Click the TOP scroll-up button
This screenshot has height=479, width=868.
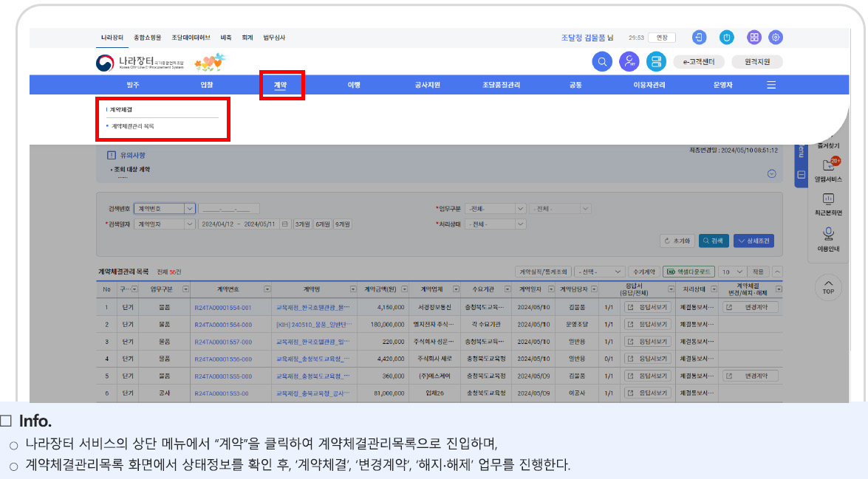click(828, 287)
